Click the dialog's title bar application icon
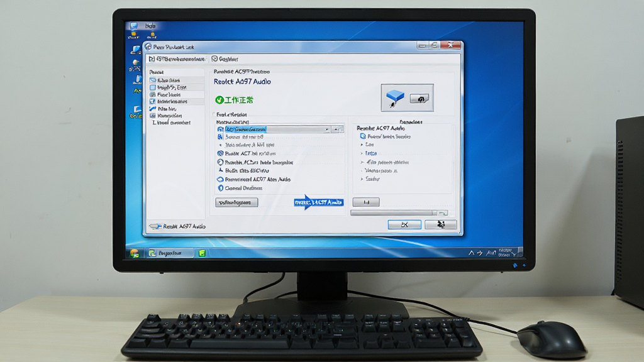The width and height of the screenshot is (644, 362). [x=148, y=47]
